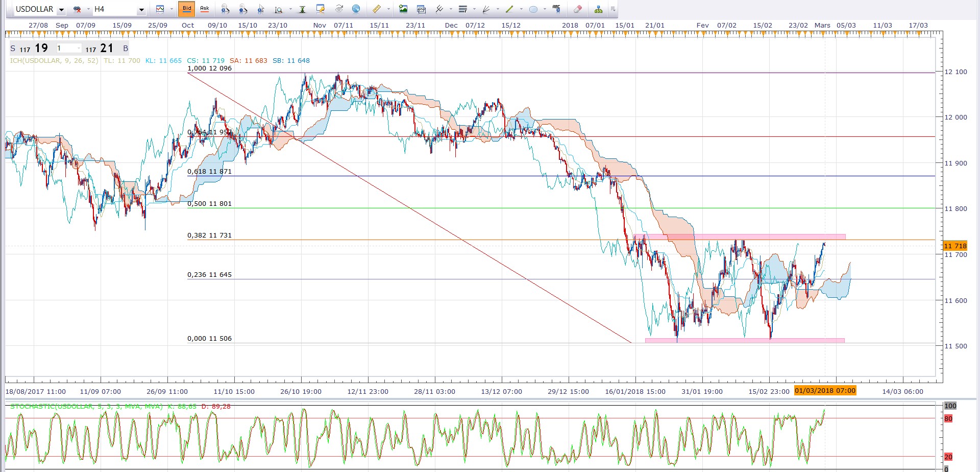Select the pitchfork drawing tool
The height and width of the screenshot is (472, 980).
tap(439, 9)
